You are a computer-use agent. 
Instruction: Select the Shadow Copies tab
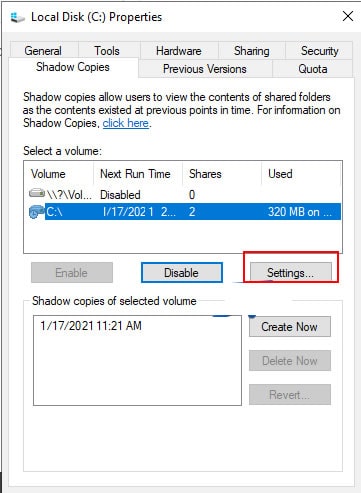point(73,67)
